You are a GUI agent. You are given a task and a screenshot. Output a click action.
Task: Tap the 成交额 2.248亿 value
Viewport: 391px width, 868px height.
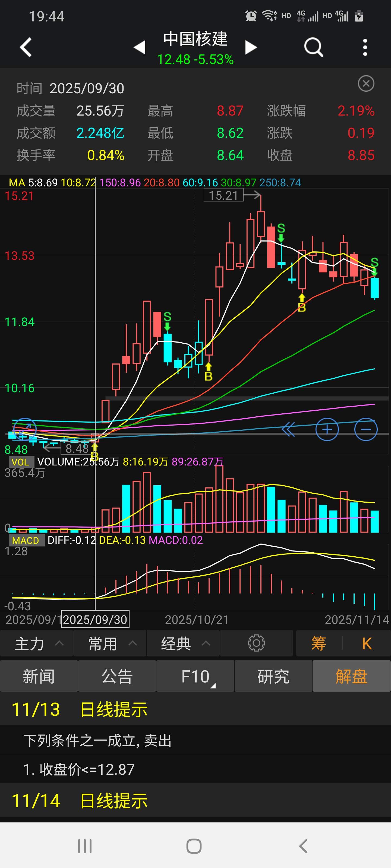100,133
